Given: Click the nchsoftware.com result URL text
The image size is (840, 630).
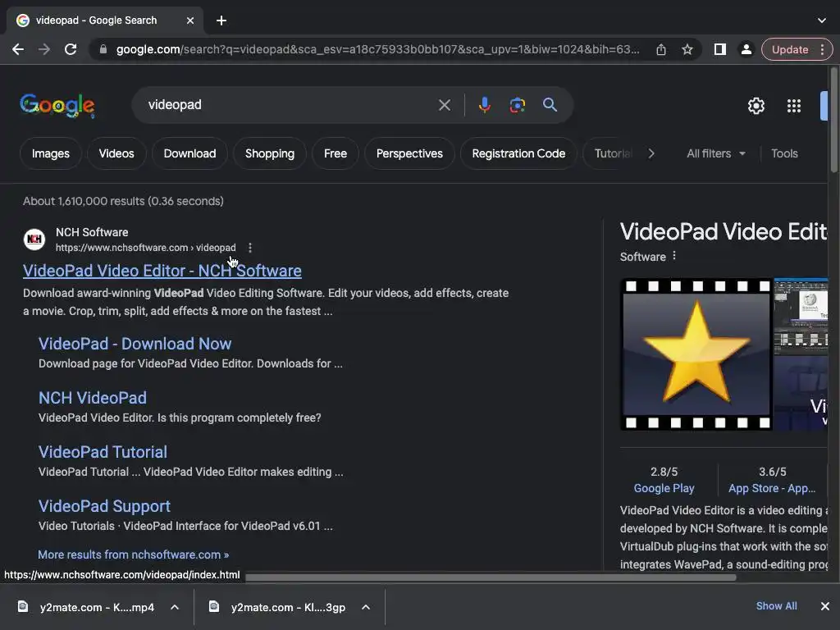Looking at the screenshot, I should click(x=146, y=248).
